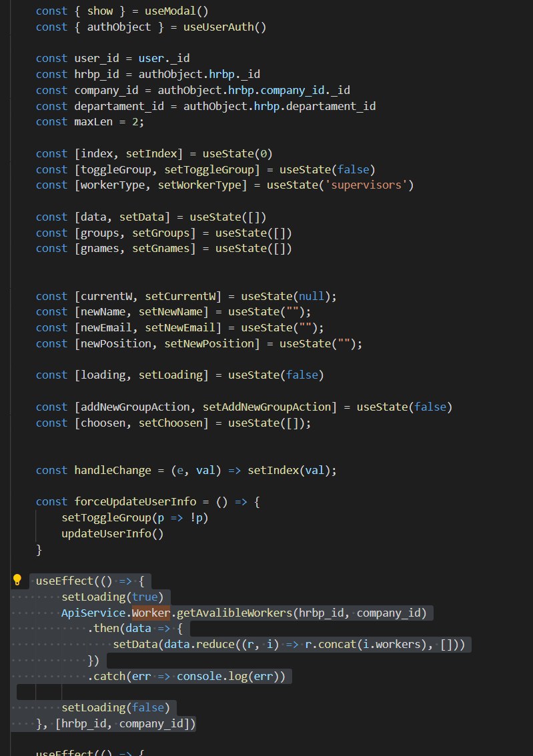Click the 'updateUserInfo()' call line
Viewport: 533px width, 756px height.
click(112, 533)
